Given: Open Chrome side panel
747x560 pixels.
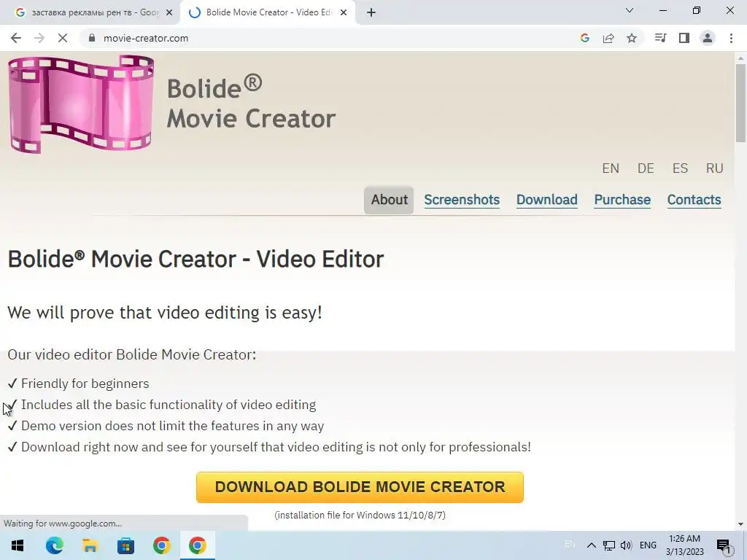Looking at the screenshot, I should pos(684,38).
